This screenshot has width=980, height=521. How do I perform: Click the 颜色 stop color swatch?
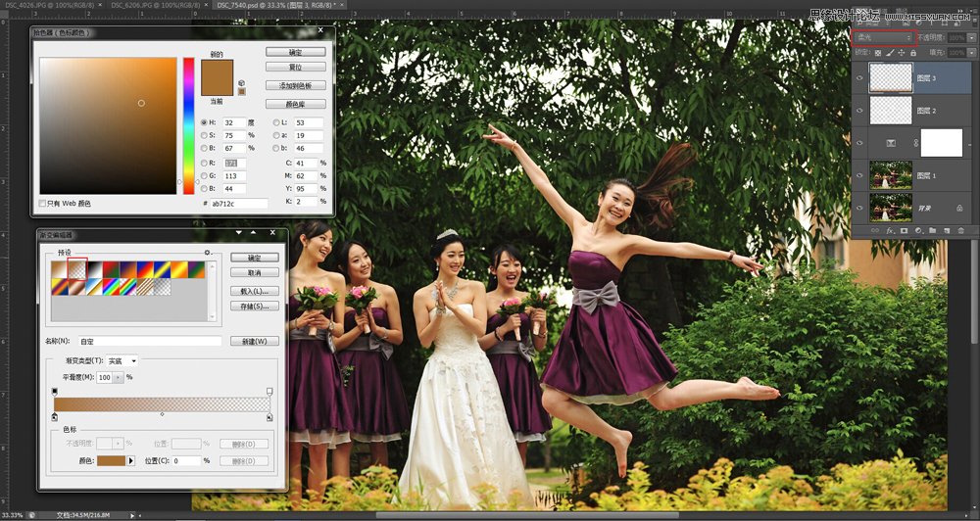(112, 460)
